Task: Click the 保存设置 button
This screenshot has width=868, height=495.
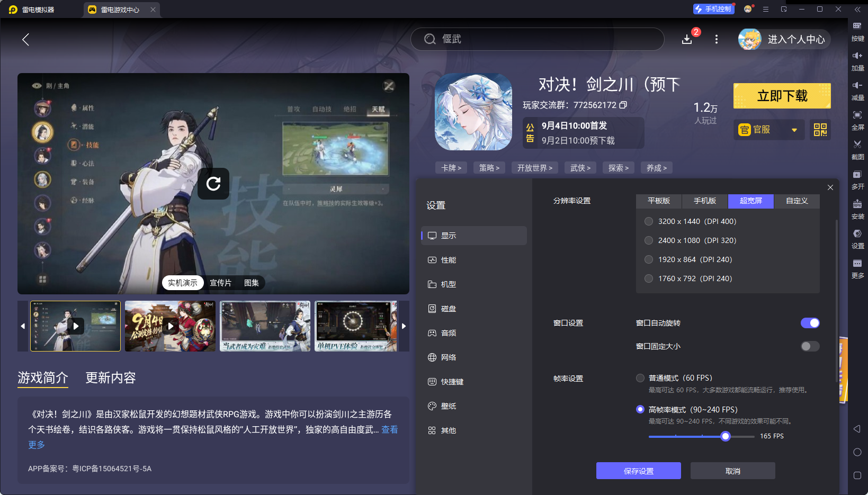Action: 639,471
